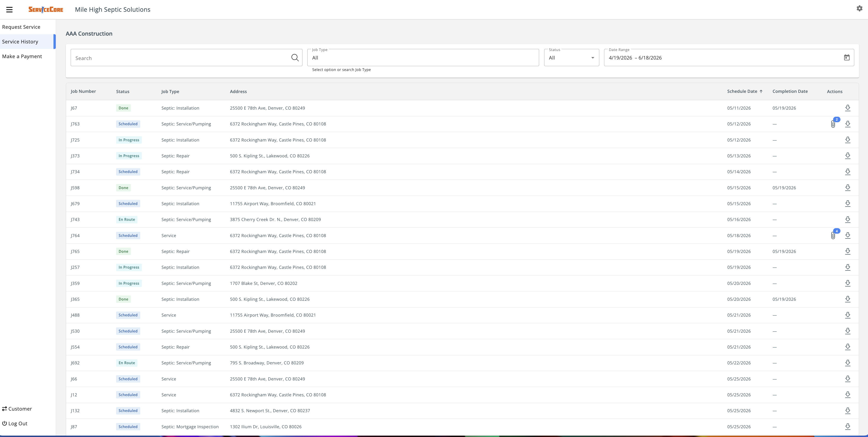Sort by Address column header

238,91
